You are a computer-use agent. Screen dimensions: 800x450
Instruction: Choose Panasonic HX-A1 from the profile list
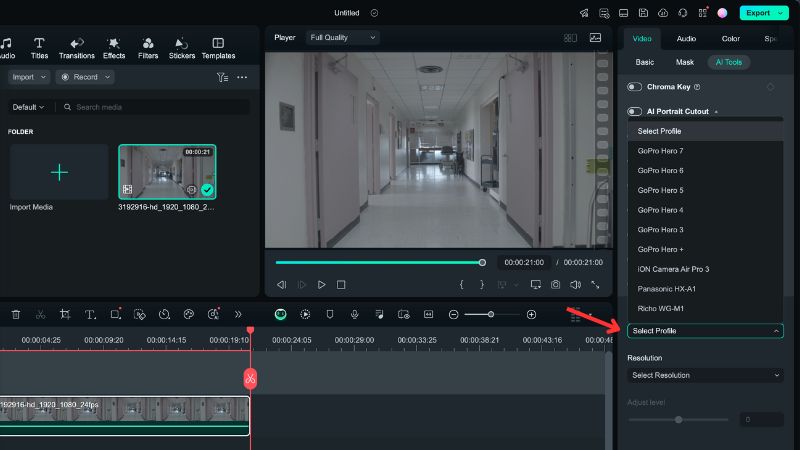(x=705, y=289)
